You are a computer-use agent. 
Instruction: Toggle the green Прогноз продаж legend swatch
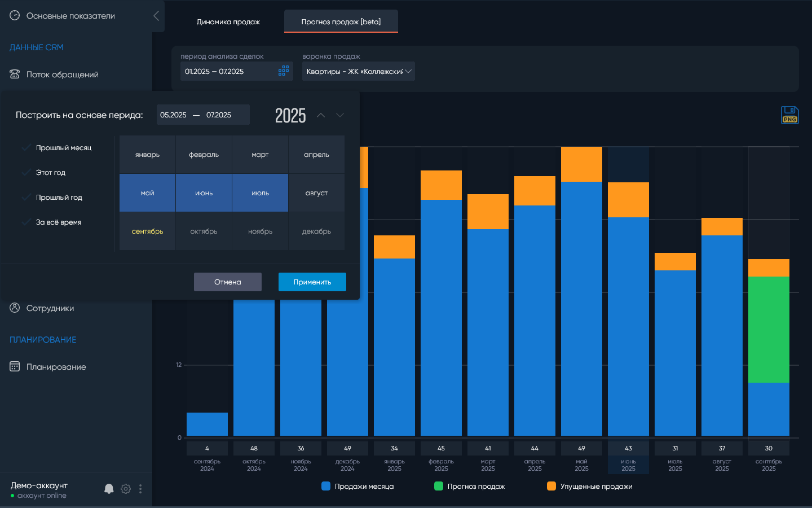439,486
